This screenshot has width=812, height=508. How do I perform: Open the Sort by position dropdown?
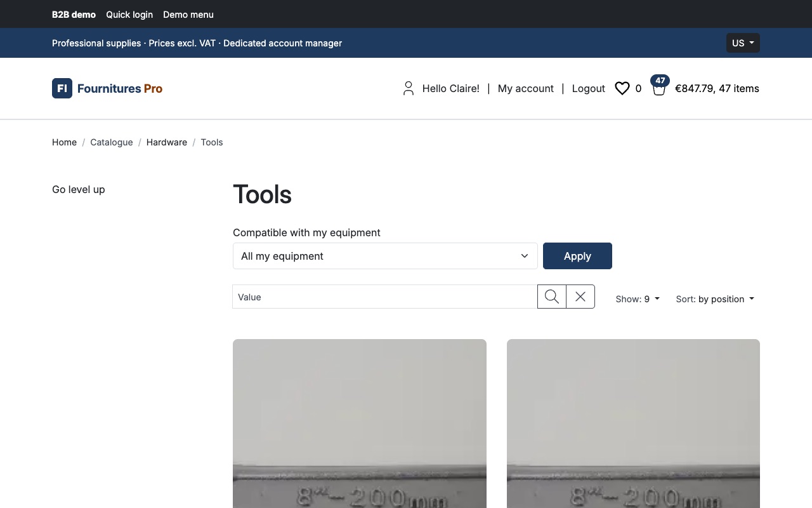(715, 299)
